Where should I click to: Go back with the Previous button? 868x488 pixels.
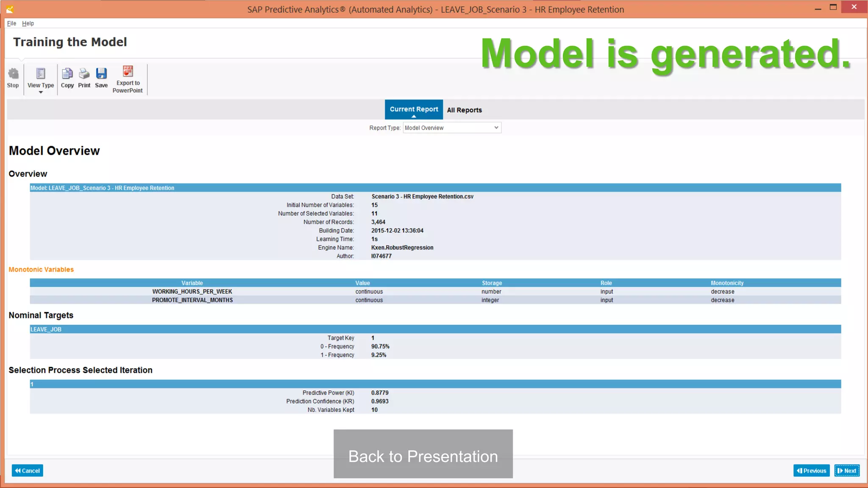[811, 471]
